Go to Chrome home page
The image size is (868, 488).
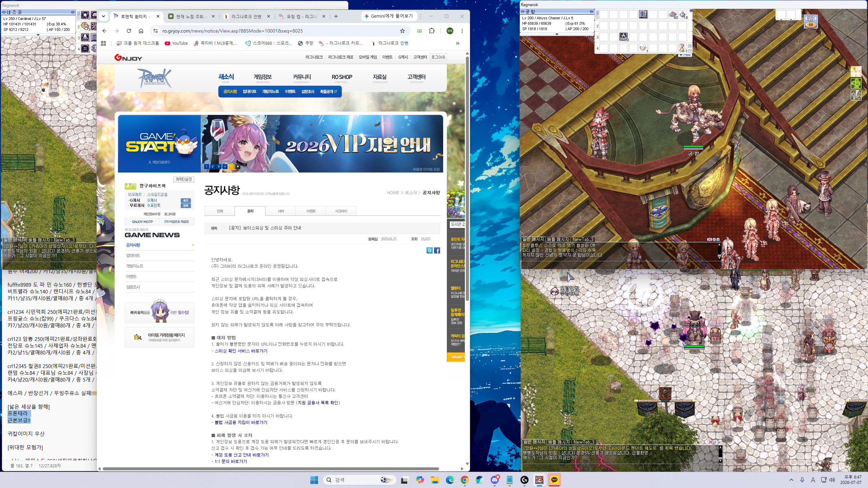click(x=141, y=31)
